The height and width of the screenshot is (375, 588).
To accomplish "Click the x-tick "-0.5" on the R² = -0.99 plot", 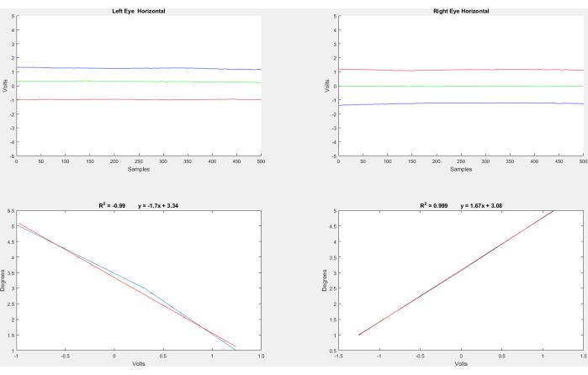I will coord(66,356).
